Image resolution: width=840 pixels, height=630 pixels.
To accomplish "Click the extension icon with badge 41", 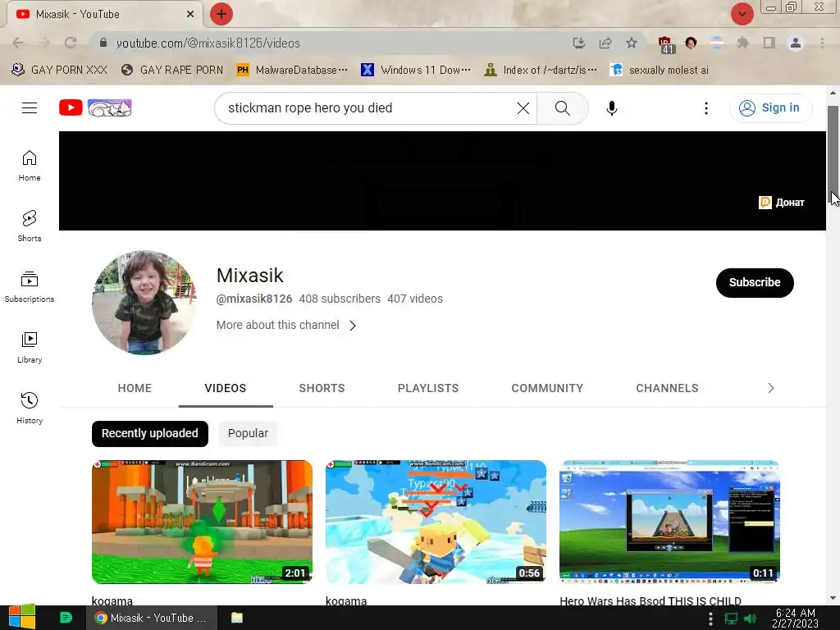I will pos(665,44).
